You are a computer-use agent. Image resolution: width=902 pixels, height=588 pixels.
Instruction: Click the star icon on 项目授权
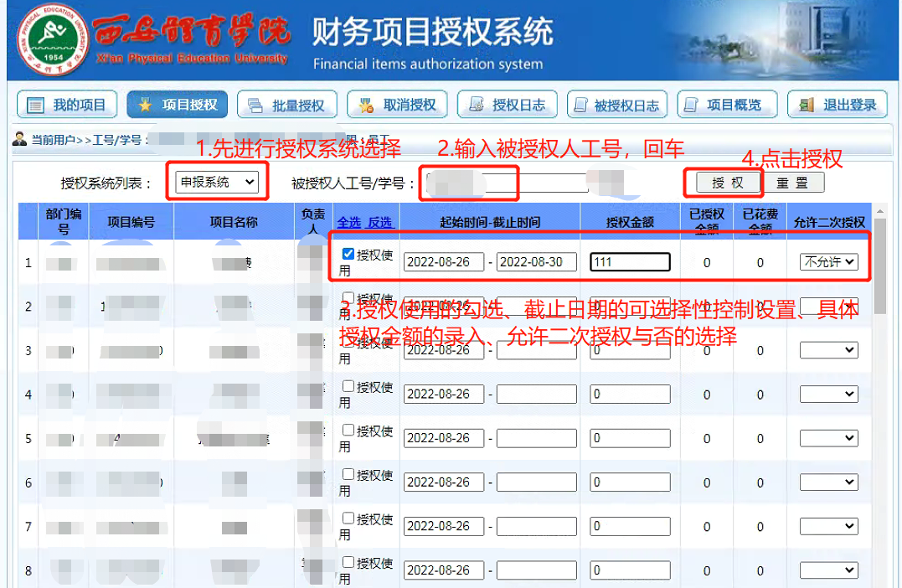coord(145,106)
